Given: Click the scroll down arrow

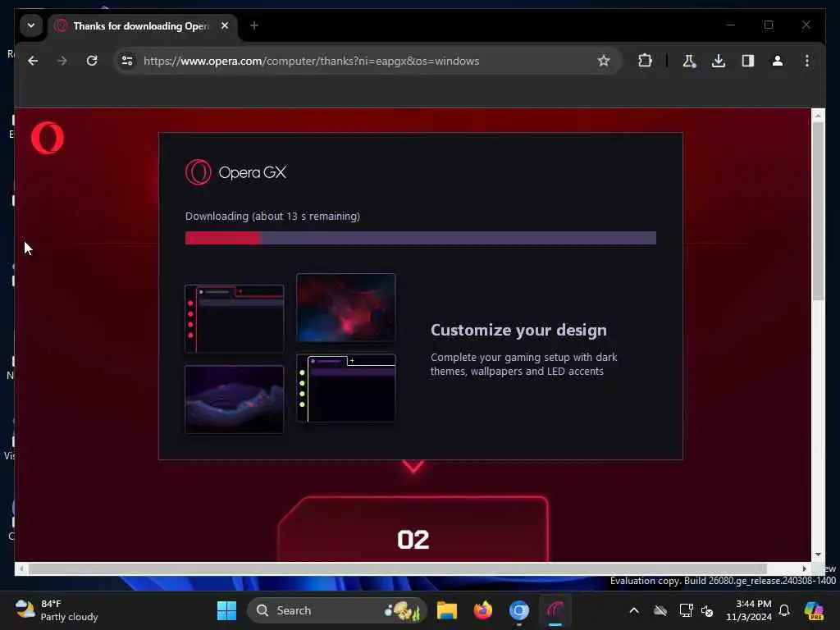Looking at the screenshot, I should tap(818, 555).
